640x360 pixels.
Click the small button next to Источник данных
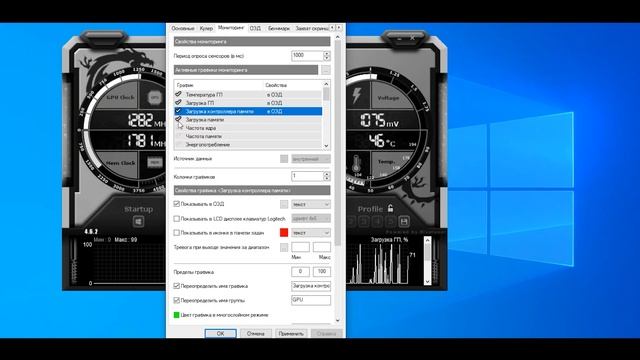click(284, 159)
